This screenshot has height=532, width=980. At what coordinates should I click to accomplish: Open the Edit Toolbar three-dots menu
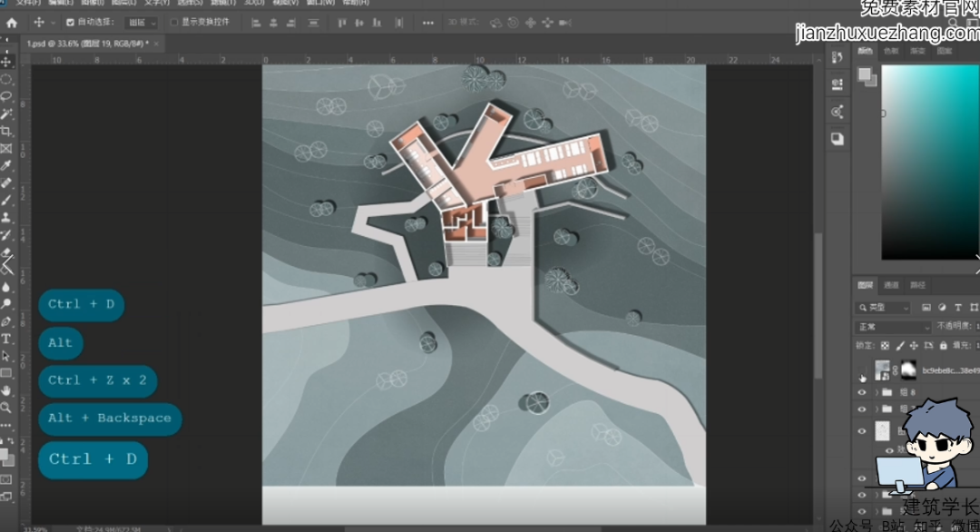click(x=6, y=425)
